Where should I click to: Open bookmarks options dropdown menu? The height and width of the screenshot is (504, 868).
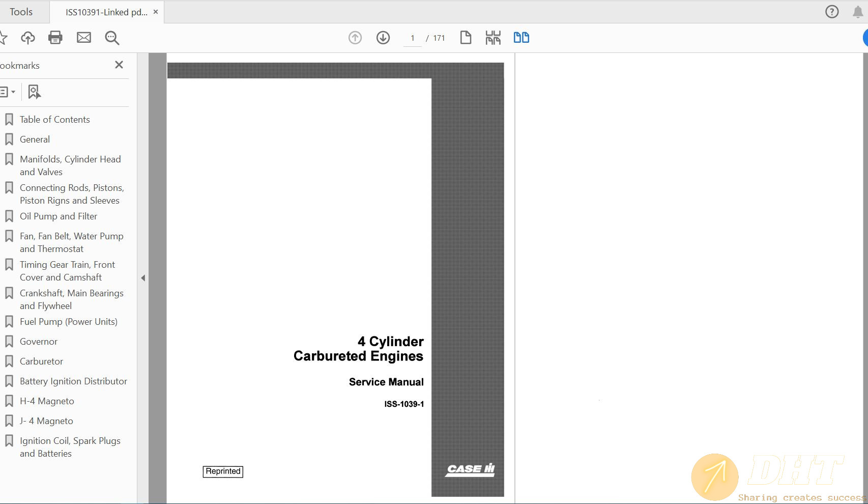click(7, 92)
